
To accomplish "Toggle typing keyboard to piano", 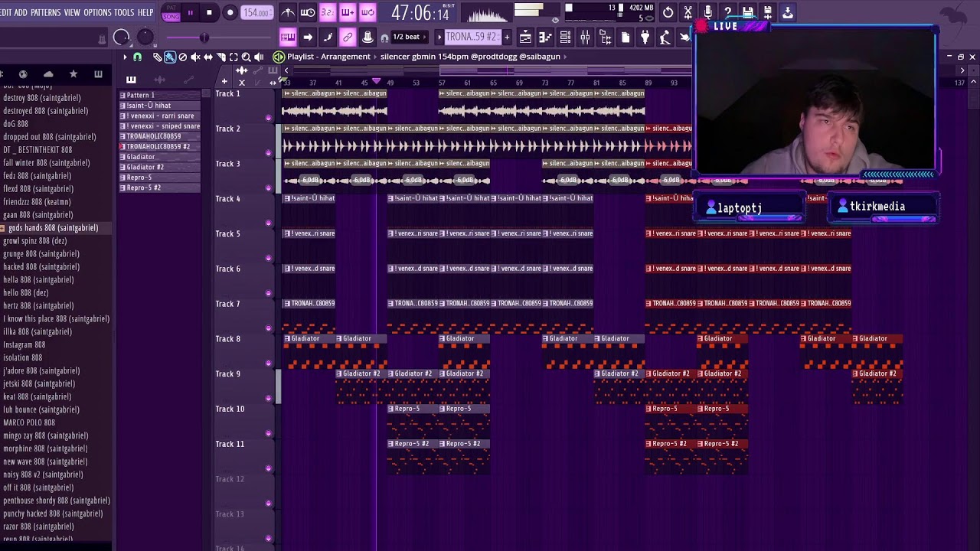I will tap(288, 37).
